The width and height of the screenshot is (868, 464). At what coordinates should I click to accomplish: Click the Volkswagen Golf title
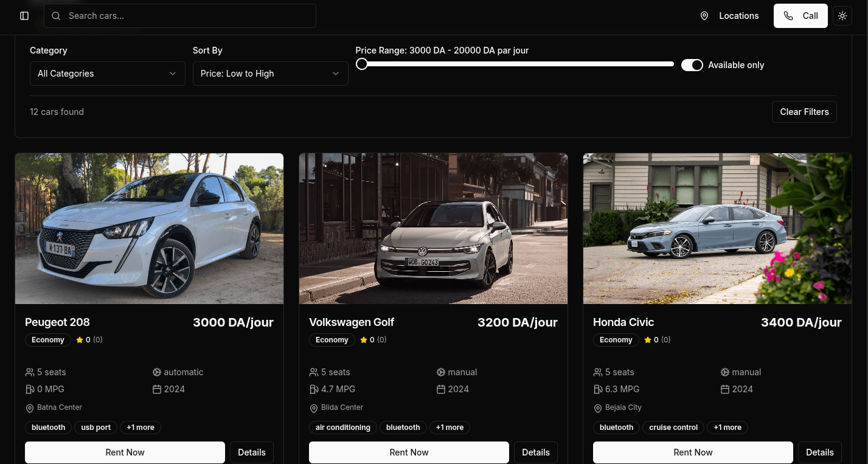point(352,322)
